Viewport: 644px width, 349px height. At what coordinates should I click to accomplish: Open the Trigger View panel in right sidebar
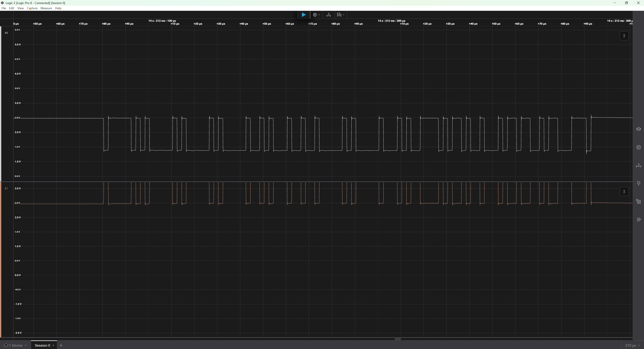coord(638,183)
